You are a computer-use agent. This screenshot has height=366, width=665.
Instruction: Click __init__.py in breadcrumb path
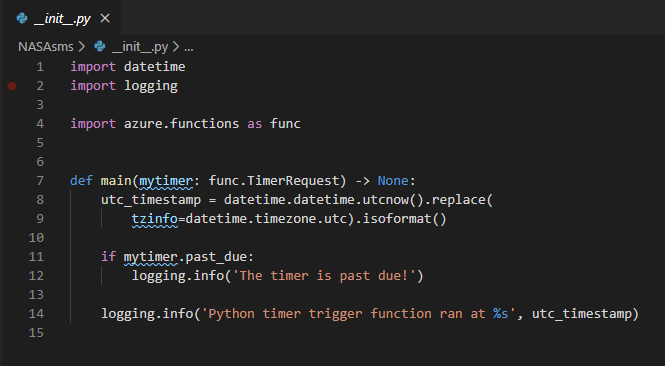[x=140, y=47]
